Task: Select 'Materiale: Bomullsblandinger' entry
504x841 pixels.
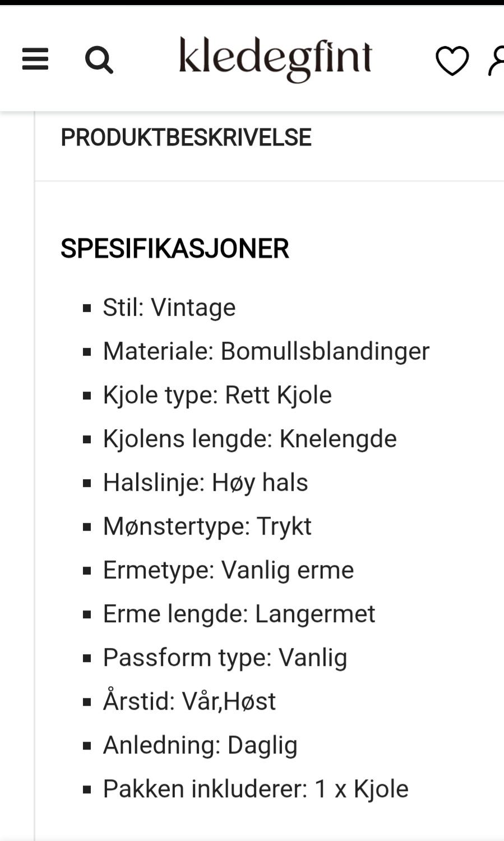Action: [x=265, y=351]
